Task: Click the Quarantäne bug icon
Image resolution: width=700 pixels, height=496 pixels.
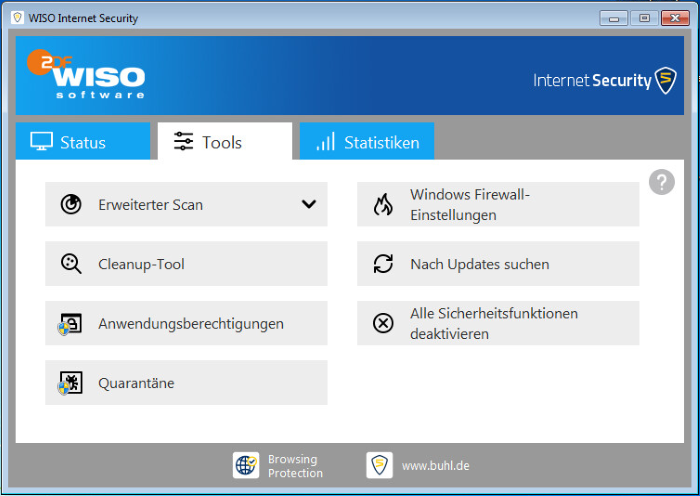Action: click(x=71, y=383)
